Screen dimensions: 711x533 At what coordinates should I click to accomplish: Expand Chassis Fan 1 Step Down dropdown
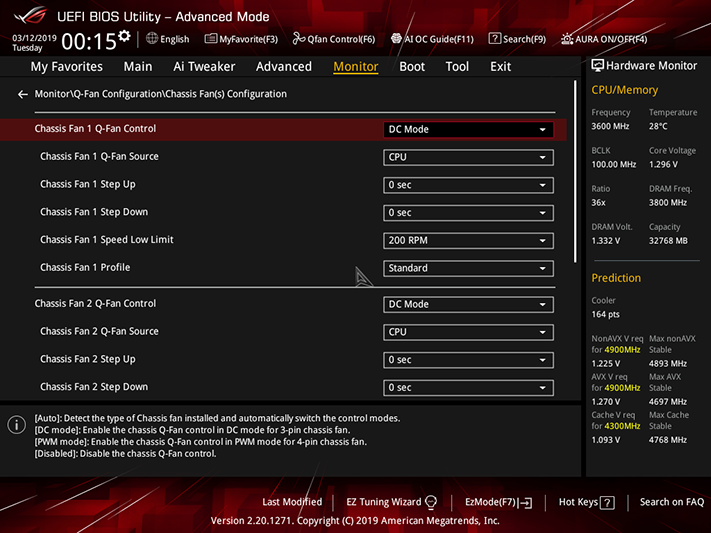[x=468, y=213]
